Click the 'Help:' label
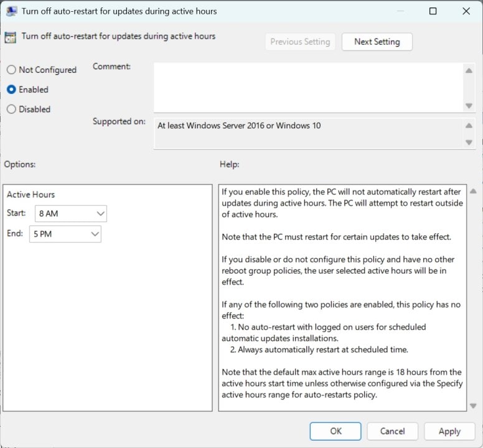This screenshot has height=448, width=483. click(x=230, y=164)
